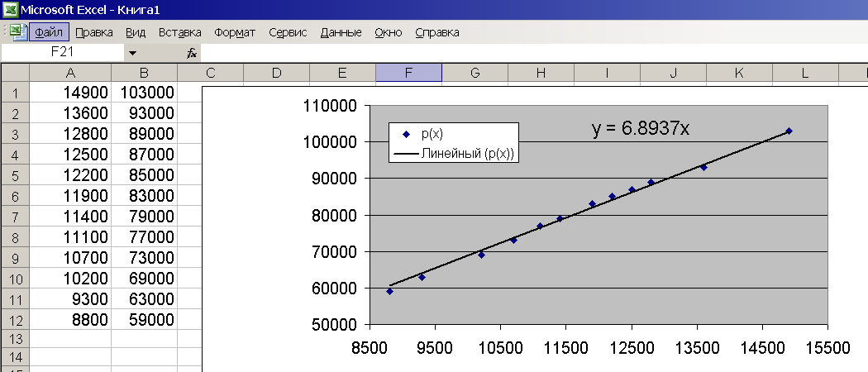Open the Данные menu
Viewport: 868px width, 372px height.
[341, 32]
